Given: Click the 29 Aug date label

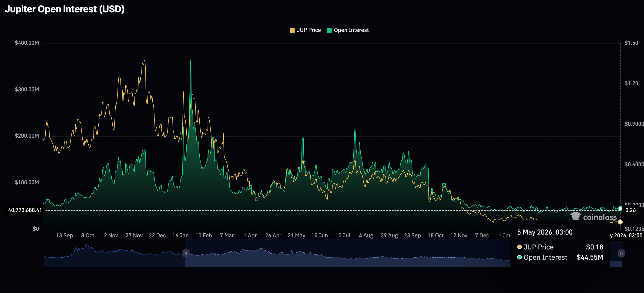Looking at the screenshot, I should (389, 235).
